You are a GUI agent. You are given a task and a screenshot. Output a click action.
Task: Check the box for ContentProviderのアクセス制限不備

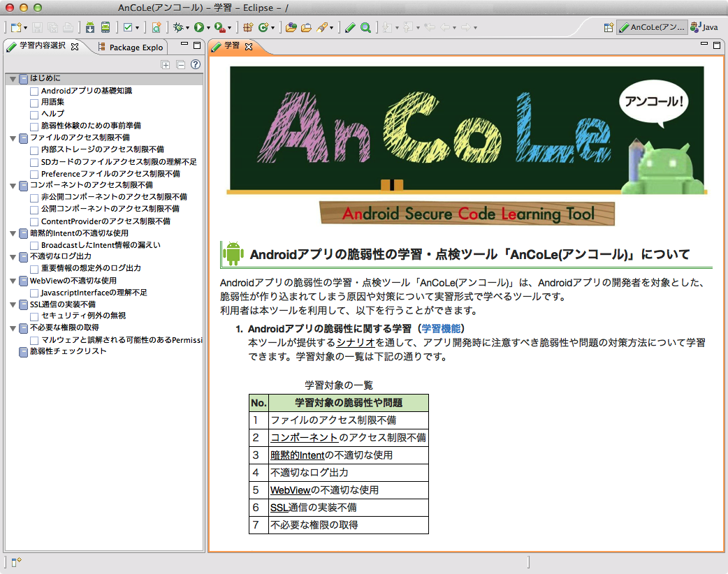[34, 222]
